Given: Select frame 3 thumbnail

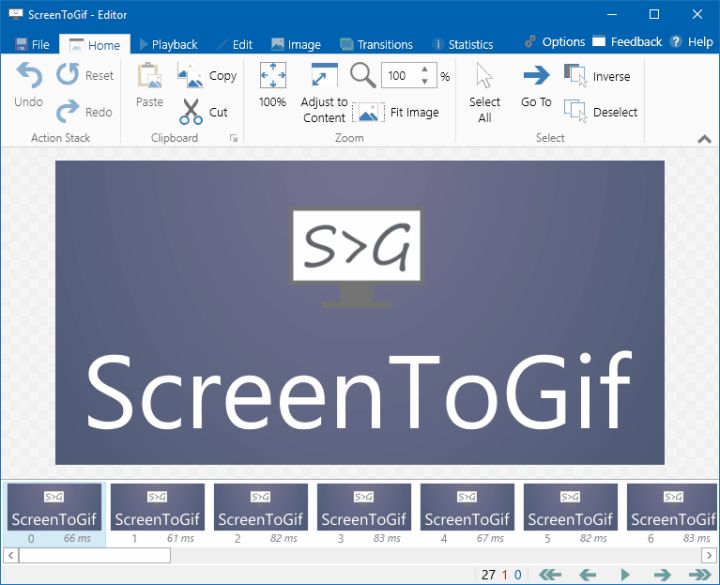Looking at the screenshot, I should point(364,508).
